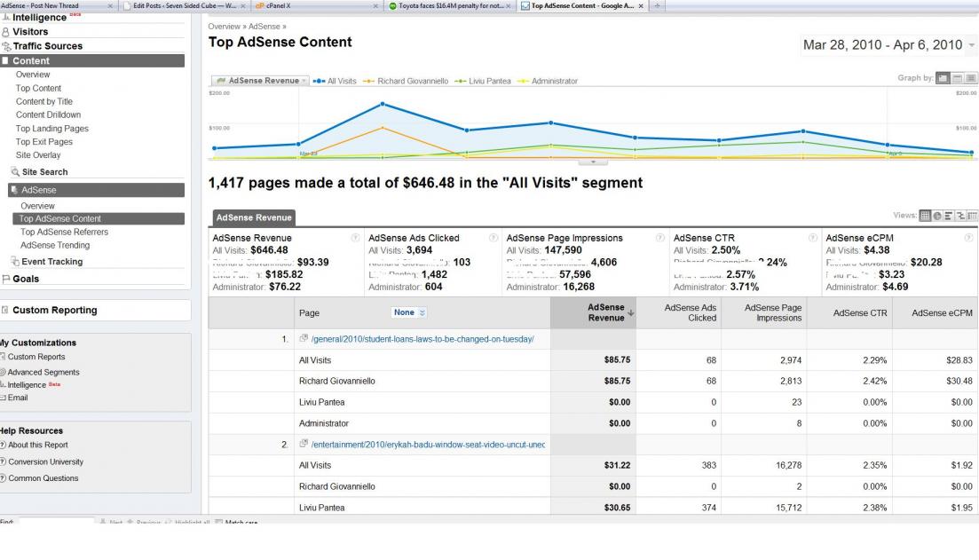This screenshot has width=979, height=560.
Task: Open Common Questions help link
Action: tap(43, 478)
